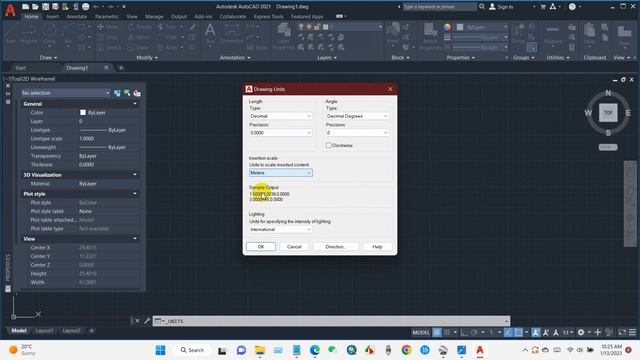Switch to the Manage ribbon tab
The width and height of the screenshot is (640, 360).
click(154, 17)
